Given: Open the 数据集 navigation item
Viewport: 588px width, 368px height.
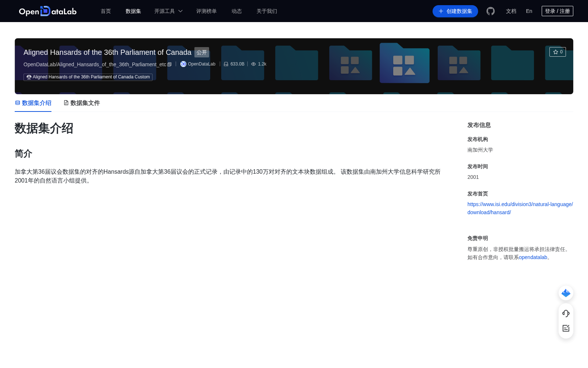Looking at the screenshot, I should [133, 11].
